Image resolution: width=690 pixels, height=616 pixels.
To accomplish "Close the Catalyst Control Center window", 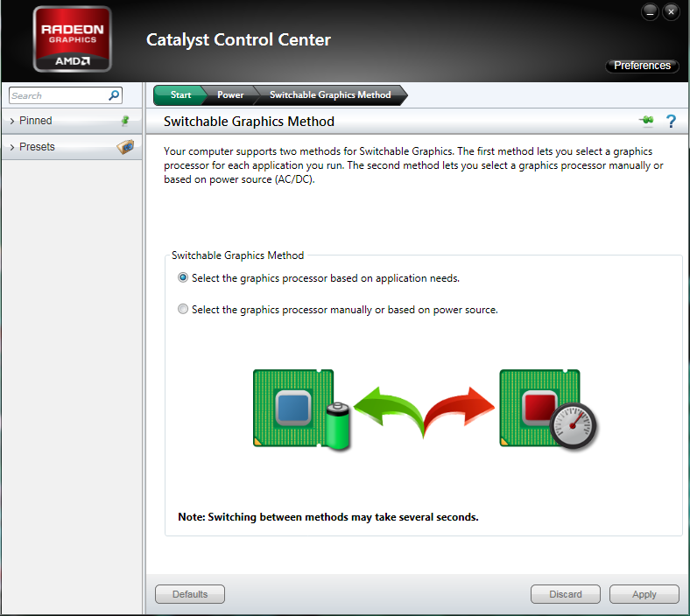I will (x=671, y=12).
